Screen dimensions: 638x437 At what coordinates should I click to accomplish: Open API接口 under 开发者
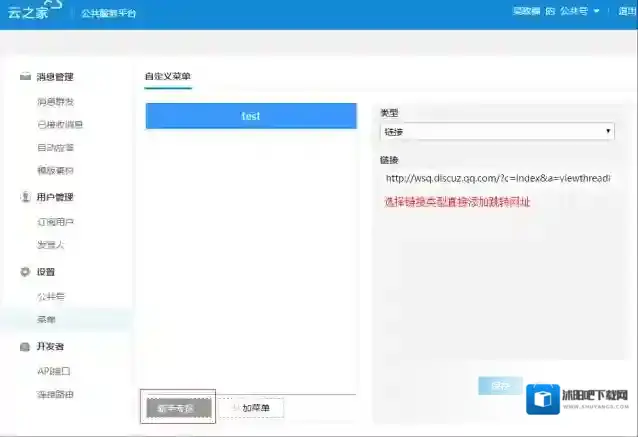pos(53,371)
